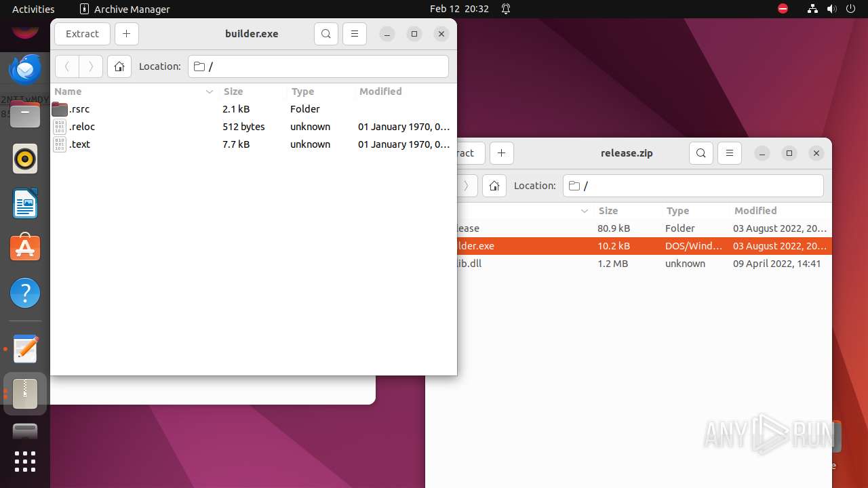Maximize the builder.exe window
This screenshot has width=868, height=488.
[414, 34]
